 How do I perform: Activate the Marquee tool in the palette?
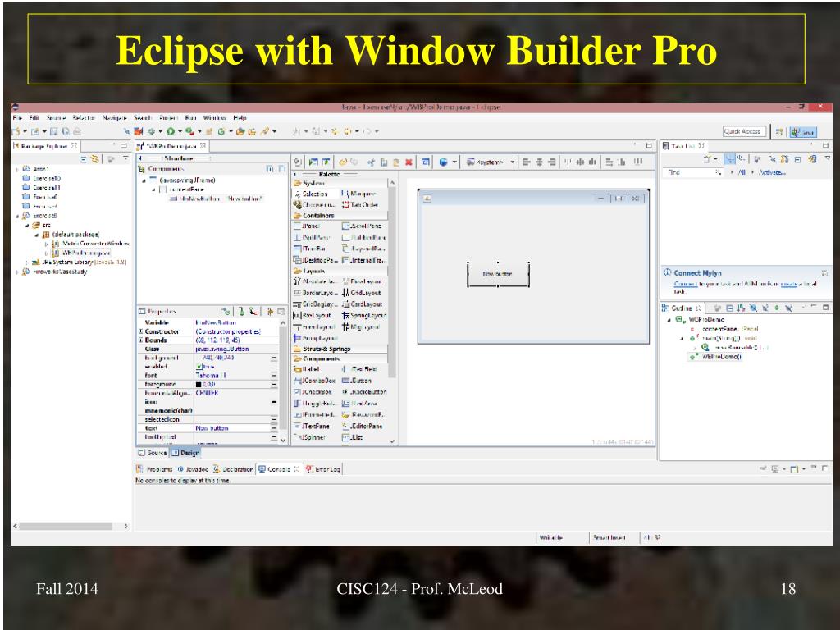[x=358, y=194]
